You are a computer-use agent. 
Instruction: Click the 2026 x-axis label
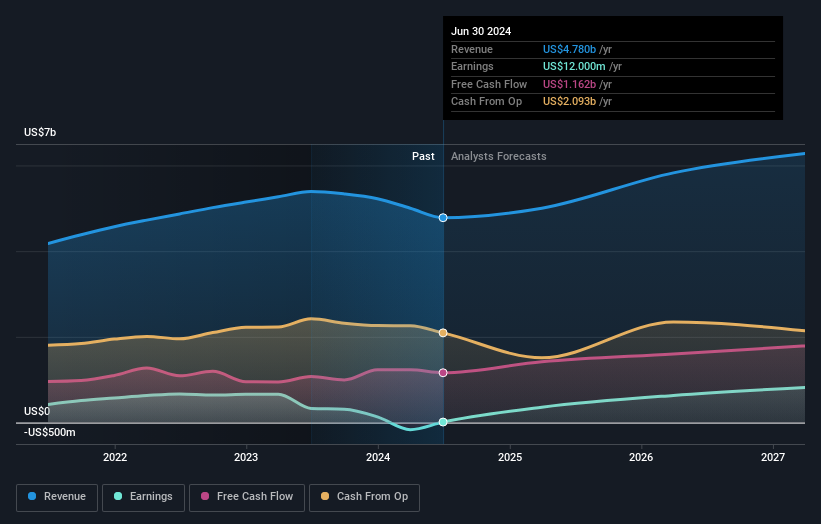pyautogui.click(x=641, y=457)
